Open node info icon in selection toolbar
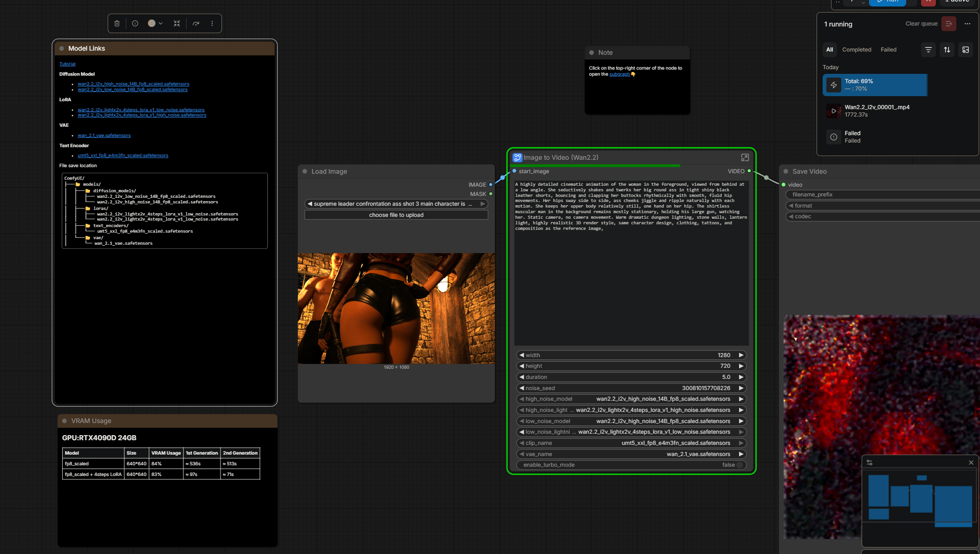Image resolution: width=980 pixels, height=554 pixels. tap(135, 23)
